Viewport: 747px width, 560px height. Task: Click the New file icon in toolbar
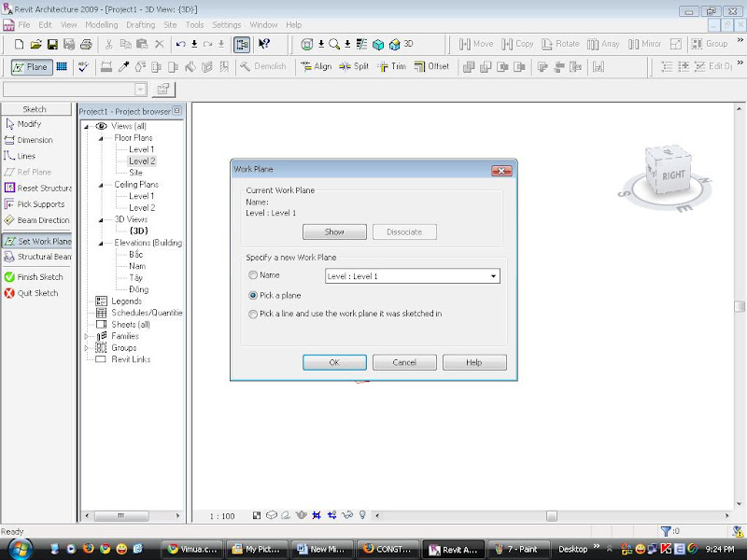click(x=19, y=44)
